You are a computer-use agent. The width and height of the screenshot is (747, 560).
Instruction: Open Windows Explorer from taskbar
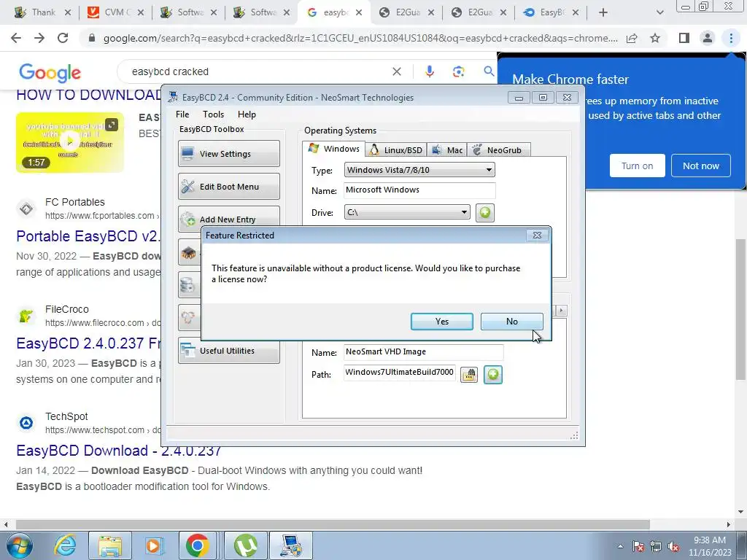click(x=110, y=545)
